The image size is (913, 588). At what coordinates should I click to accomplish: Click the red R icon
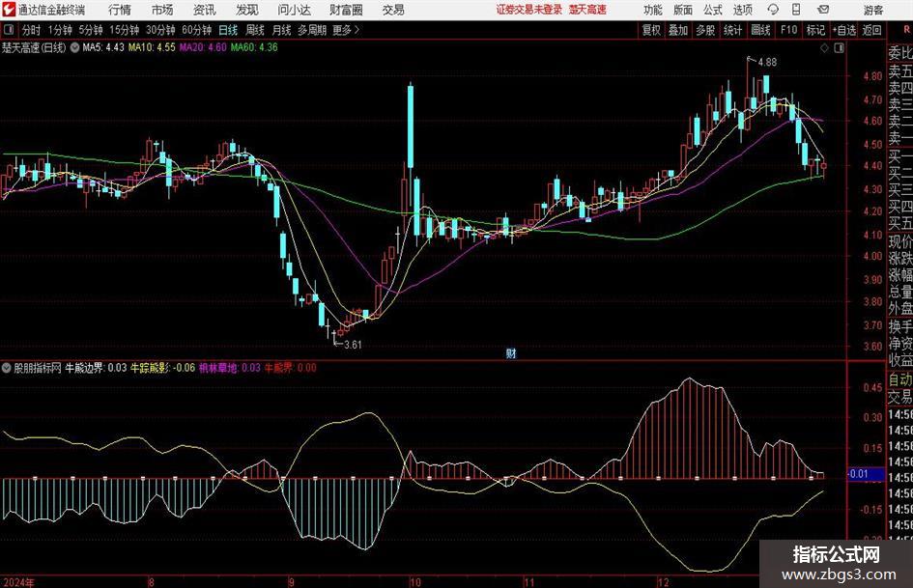[x=906, y=29]
